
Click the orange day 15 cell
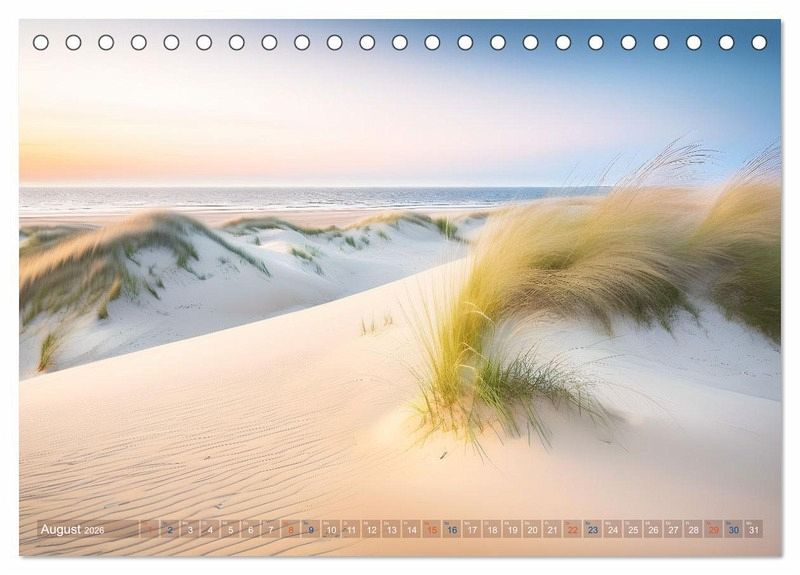pos(431,529)
